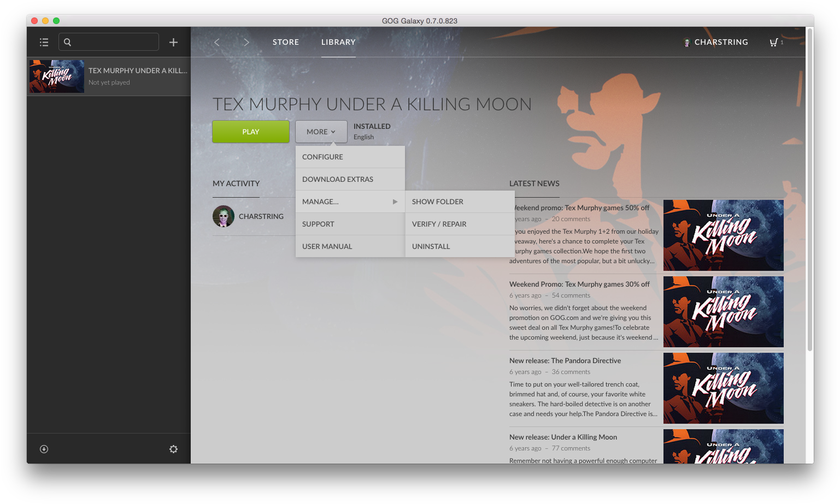Maximize window with green button

pyautogui.click(x=56, y=21)
